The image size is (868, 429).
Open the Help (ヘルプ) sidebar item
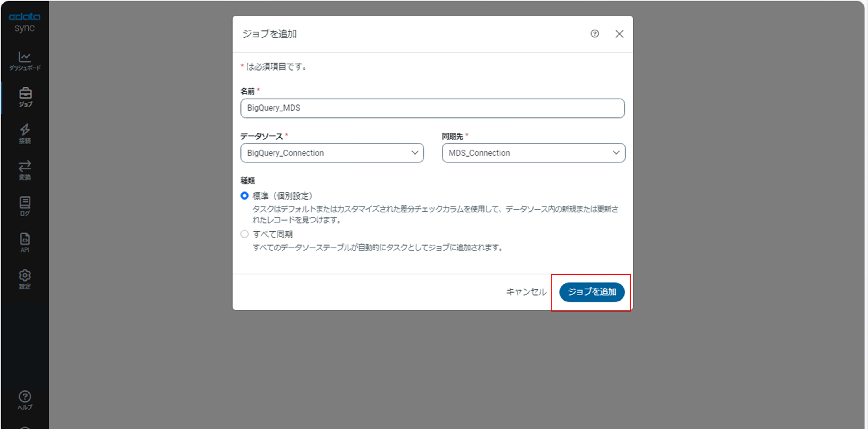pos(25,401)
